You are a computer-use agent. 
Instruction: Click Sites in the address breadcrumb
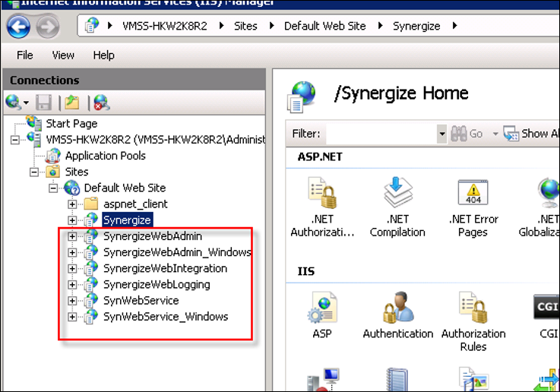tap(245, 26)
